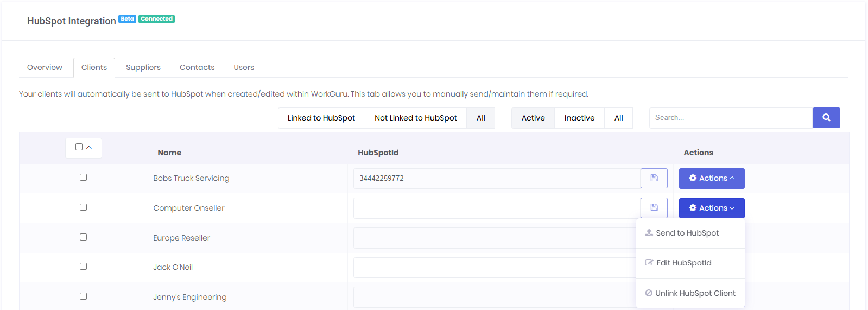Click HubSpotId field containing 34442259772
This screenshot has height=310, width=868.
497,178
